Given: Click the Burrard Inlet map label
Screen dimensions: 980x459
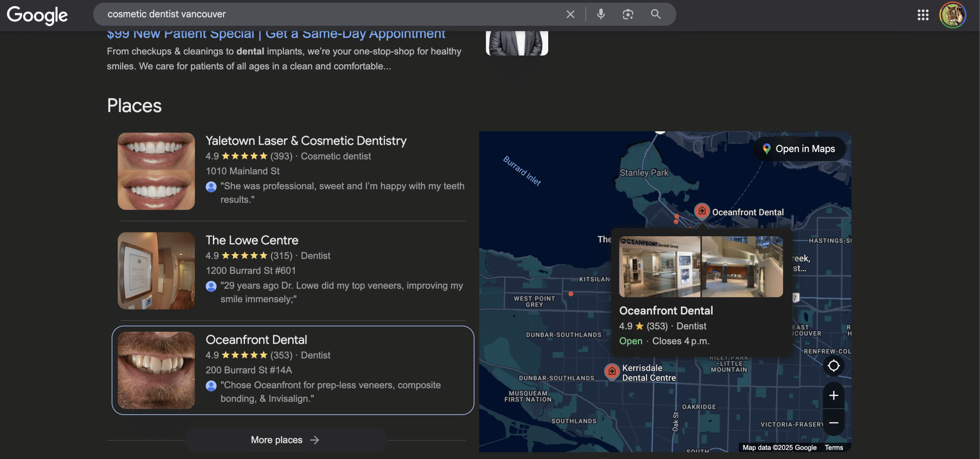Looking at the screenshot, I should (521, 171).
